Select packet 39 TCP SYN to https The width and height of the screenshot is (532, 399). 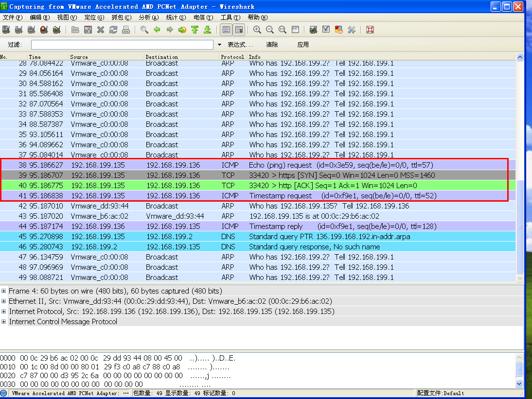258,175
